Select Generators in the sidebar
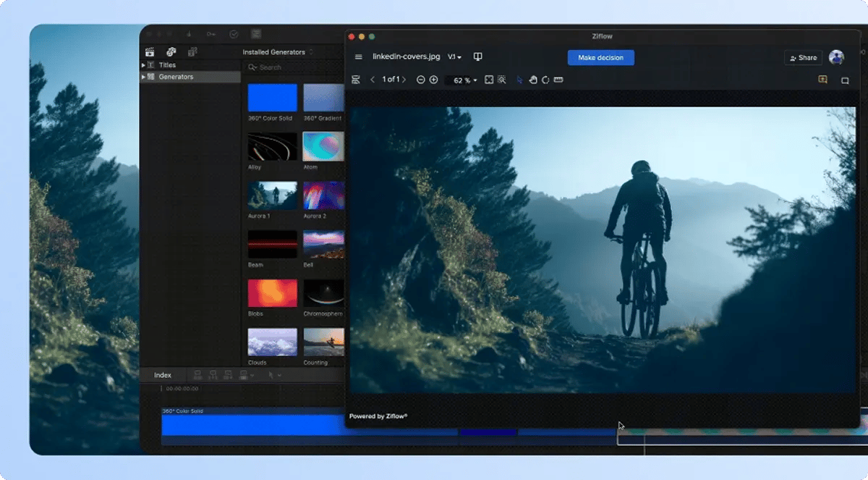 pyautogui.click(x=176, y=77)
